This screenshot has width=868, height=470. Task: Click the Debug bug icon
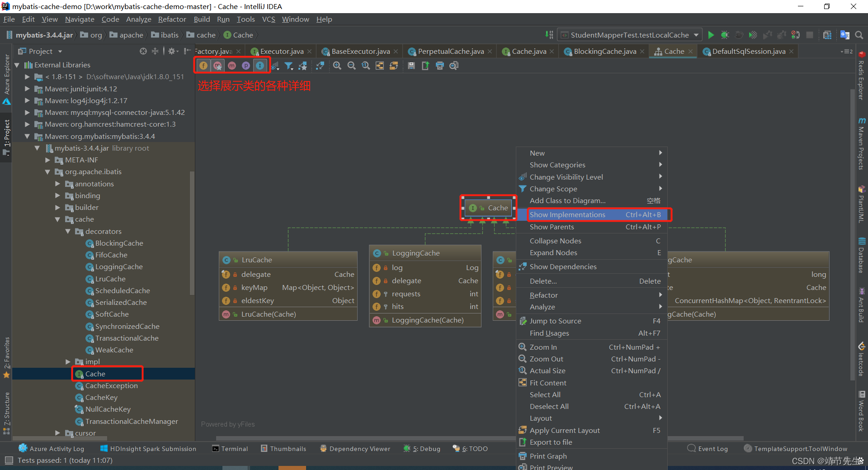coord(725,35)
